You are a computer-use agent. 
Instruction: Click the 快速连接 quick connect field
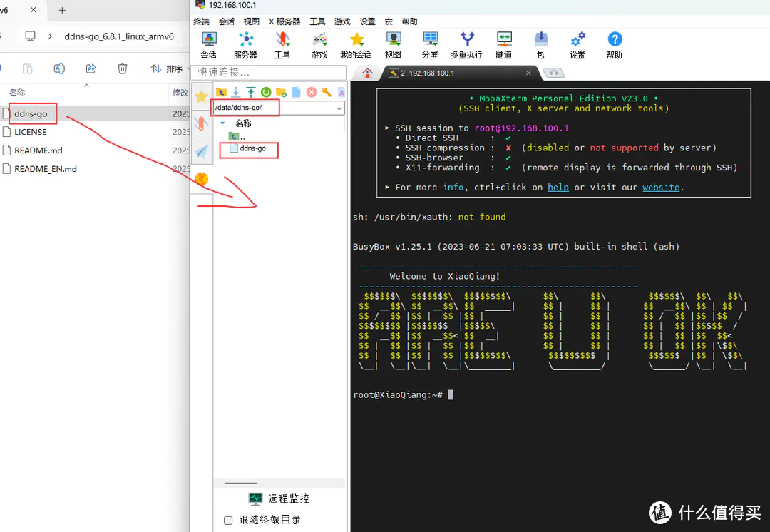(x=269, y=72)
